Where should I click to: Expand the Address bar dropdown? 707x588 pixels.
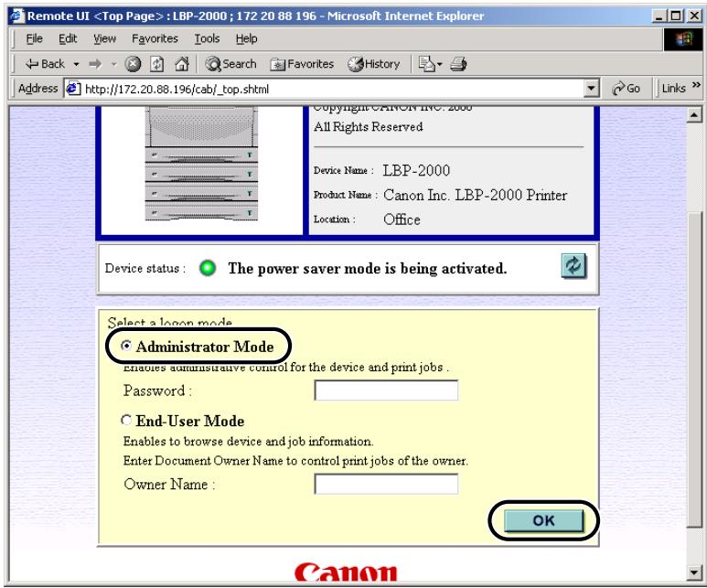click(591, 89)
